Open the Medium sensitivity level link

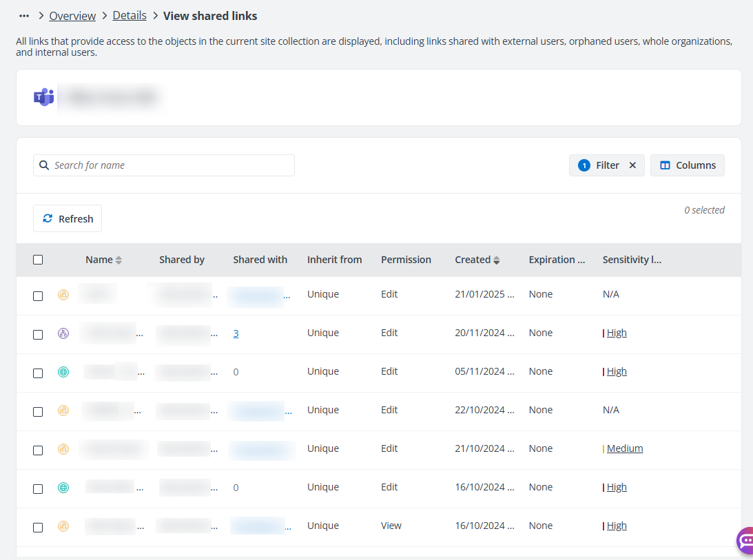point(625,448)
